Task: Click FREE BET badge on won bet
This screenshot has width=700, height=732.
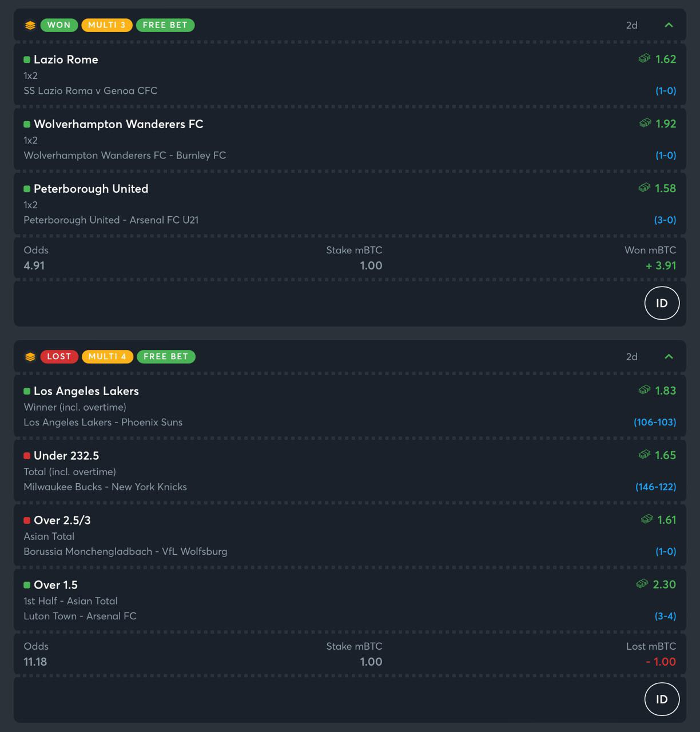Action: point(165,25)
